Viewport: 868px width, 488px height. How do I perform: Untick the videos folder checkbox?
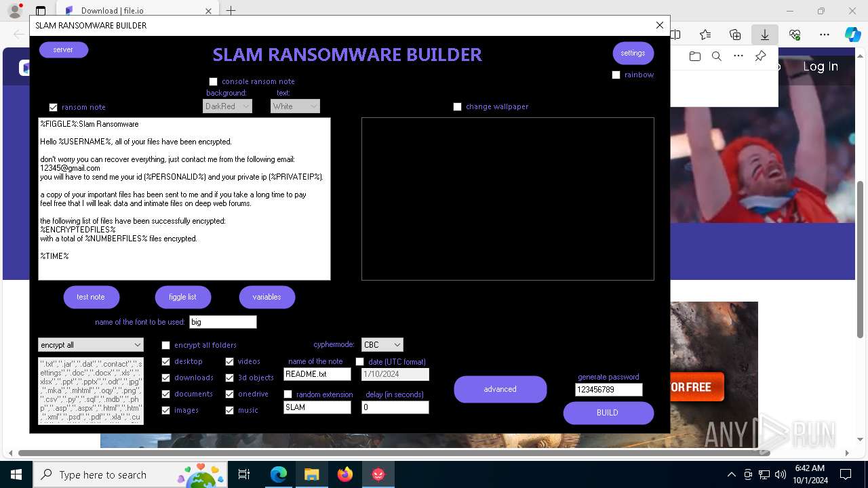pos(229,361)
